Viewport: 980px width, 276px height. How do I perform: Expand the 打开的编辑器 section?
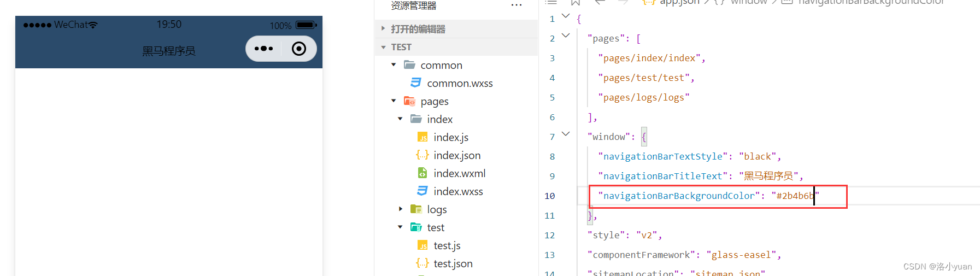(383, 28)
